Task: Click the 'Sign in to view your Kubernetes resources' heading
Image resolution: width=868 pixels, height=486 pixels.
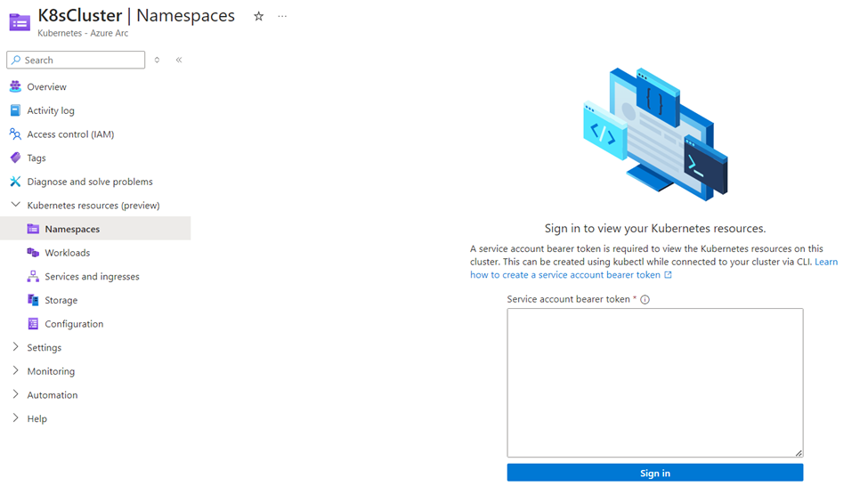Action: pyautogui.click(x=655, y=228)
